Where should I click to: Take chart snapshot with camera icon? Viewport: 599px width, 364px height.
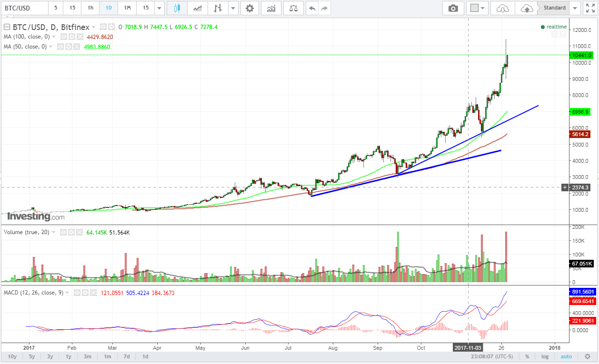point(453,8)
